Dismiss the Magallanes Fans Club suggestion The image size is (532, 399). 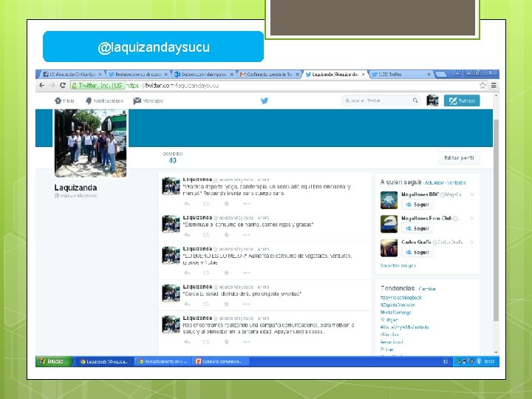click(x=471, y=218)
